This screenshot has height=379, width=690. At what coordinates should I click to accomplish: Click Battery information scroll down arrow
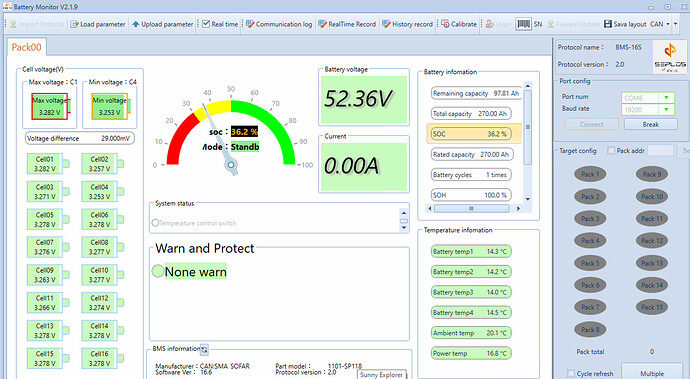coord(528,199)
